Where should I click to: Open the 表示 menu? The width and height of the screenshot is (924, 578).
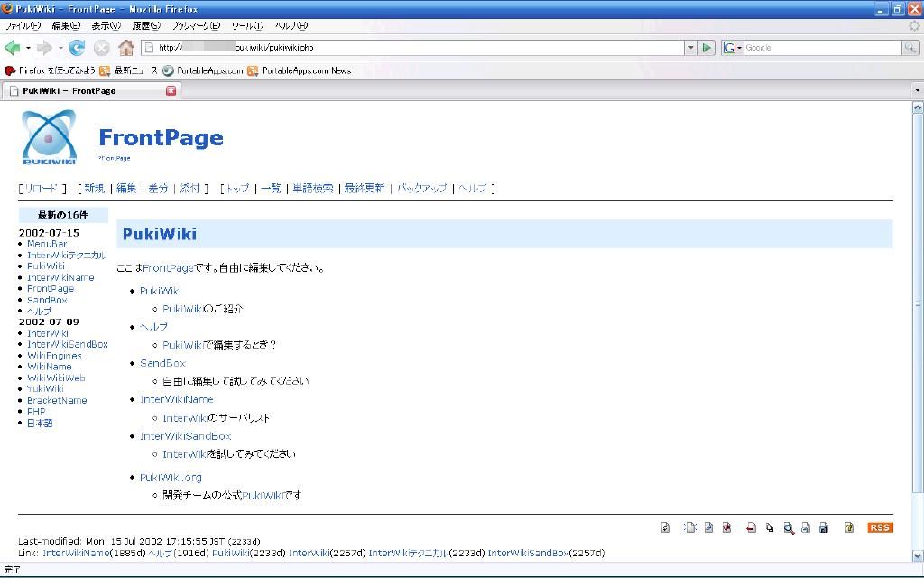click(x=106, y=26)
